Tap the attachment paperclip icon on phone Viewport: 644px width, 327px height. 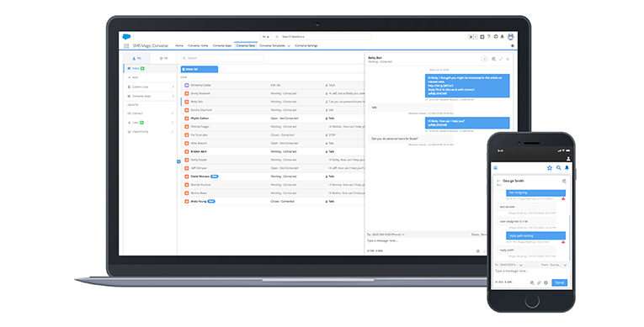540,282
